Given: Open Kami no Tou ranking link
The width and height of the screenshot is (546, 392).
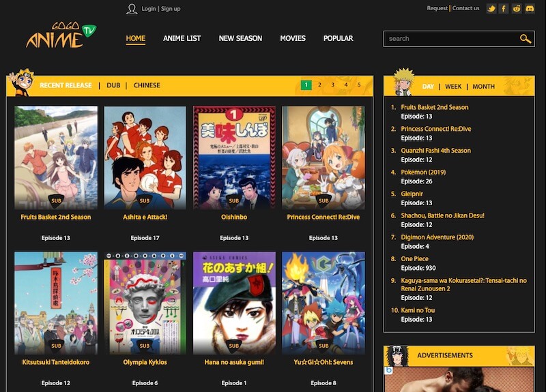Looking at the screenshot, I should 418,310.
